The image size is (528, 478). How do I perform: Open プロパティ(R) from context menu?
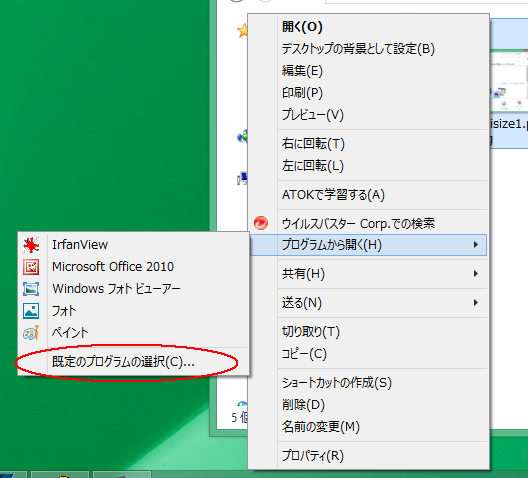369,455
